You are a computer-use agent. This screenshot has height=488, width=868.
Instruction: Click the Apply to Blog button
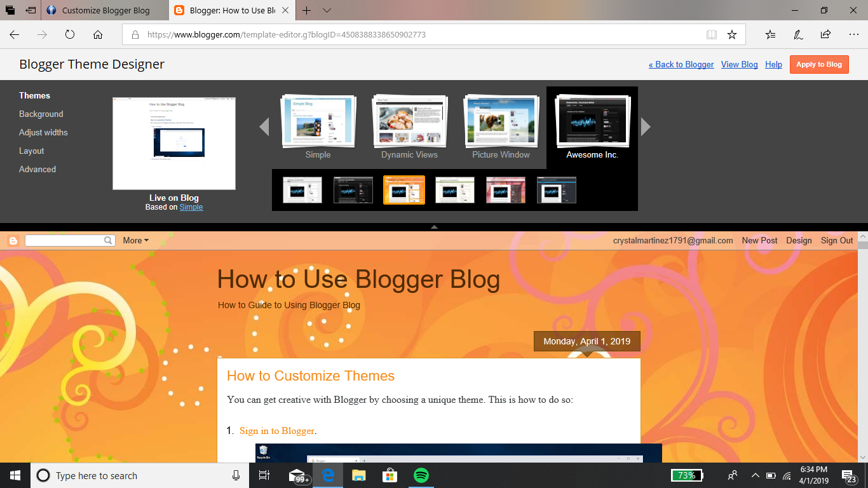[819, 64]
